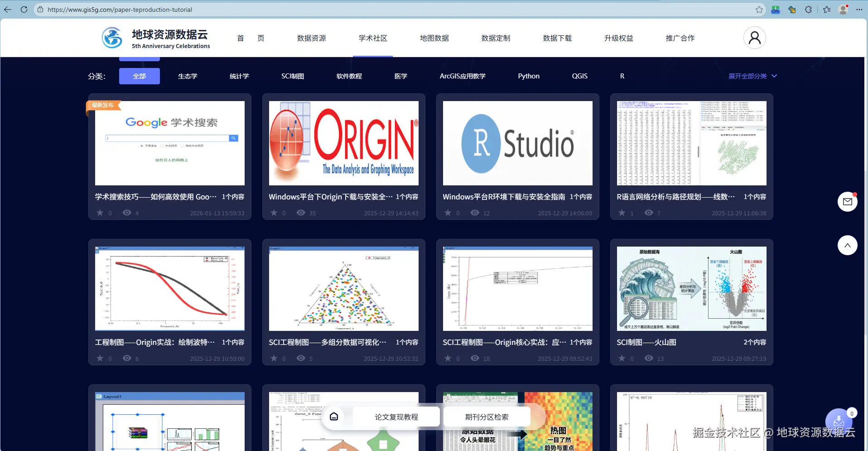Open the browser favorites list icon
The height and width of the screenshot is (451, 868).
click(827, 10)
